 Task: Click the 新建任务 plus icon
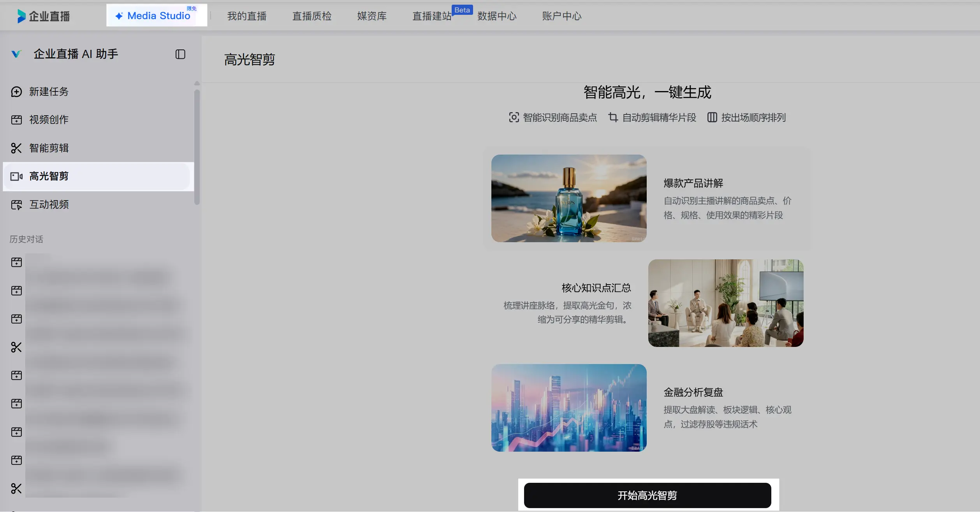tap(16, 91)
